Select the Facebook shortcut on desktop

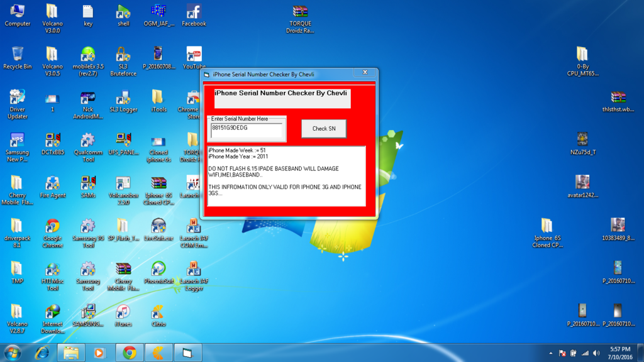click(194, 13)
